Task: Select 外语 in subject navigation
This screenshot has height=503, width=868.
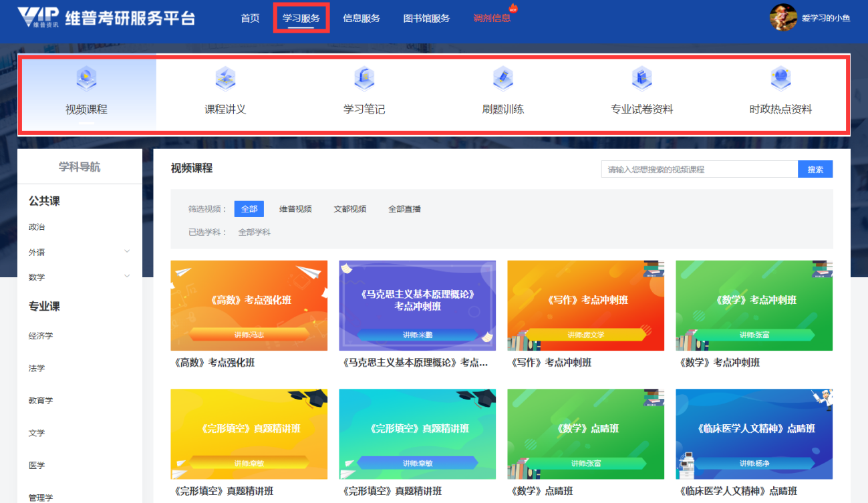Action: pyautogui.click(x=37, y=253)
